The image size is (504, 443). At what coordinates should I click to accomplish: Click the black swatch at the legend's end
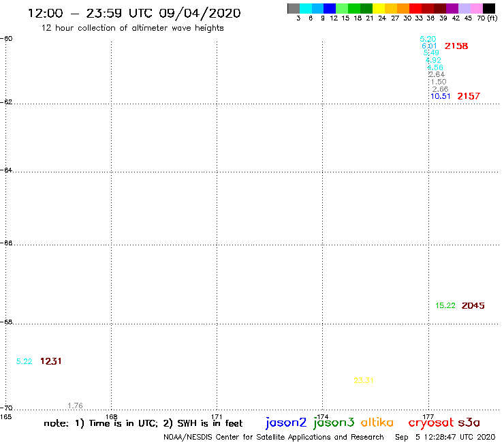tap(488, 8)
